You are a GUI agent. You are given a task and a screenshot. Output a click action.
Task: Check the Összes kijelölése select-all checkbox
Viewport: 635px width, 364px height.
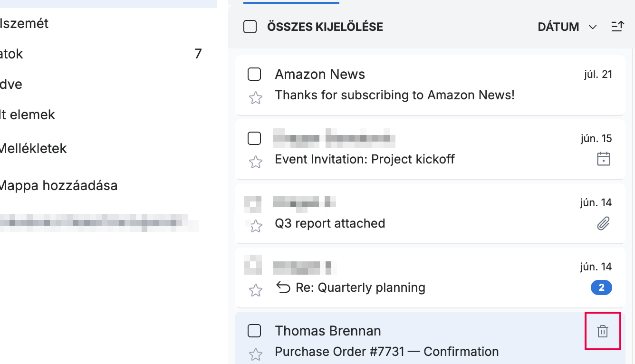click(x=250, y=27)
